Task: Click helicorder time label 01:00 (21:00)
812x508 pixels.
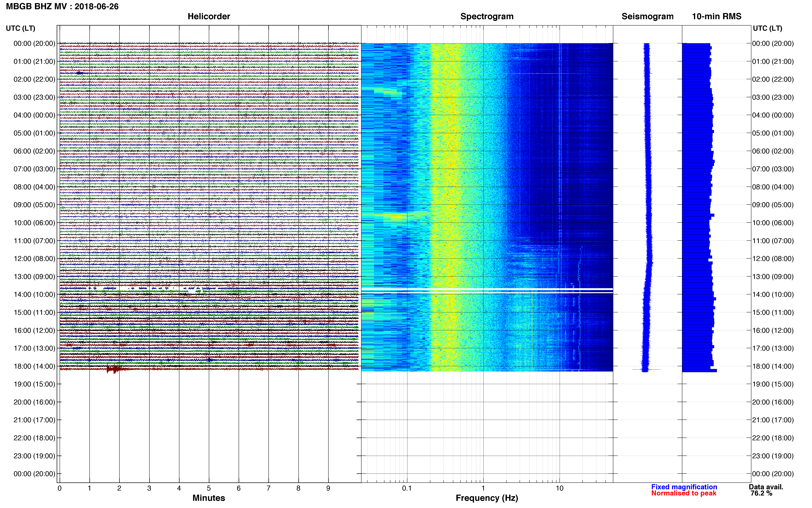Action: pos(34,62)
